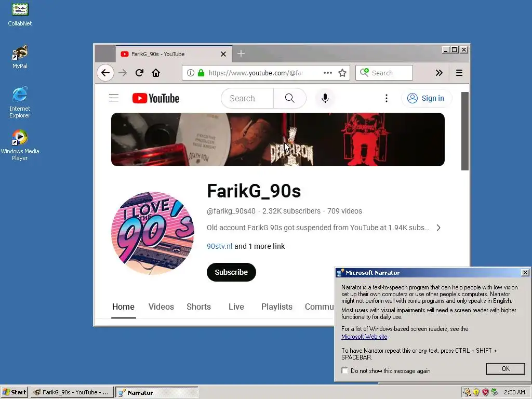This screenshot has width=532, height=399.
Task: Switch to the channel Videos tab
Action: 161,307
